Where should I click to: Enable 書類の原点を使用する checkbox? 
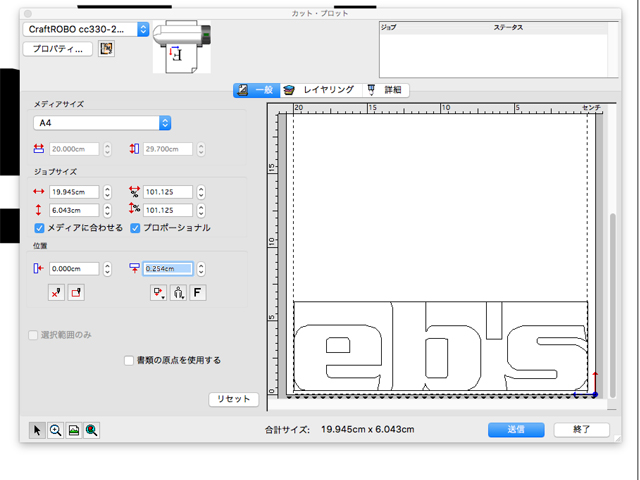pos(129,360)
